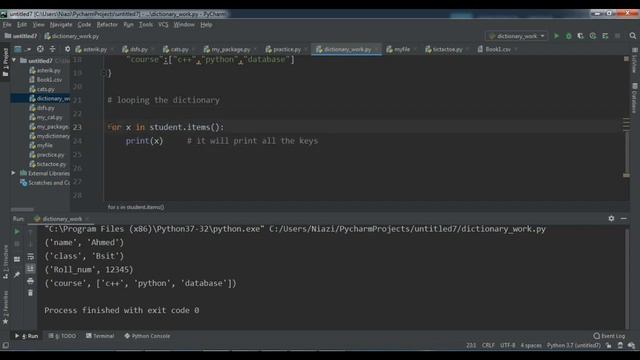
Task: Start debugging with the green bug icon
Action: click(x=568, y=36)
